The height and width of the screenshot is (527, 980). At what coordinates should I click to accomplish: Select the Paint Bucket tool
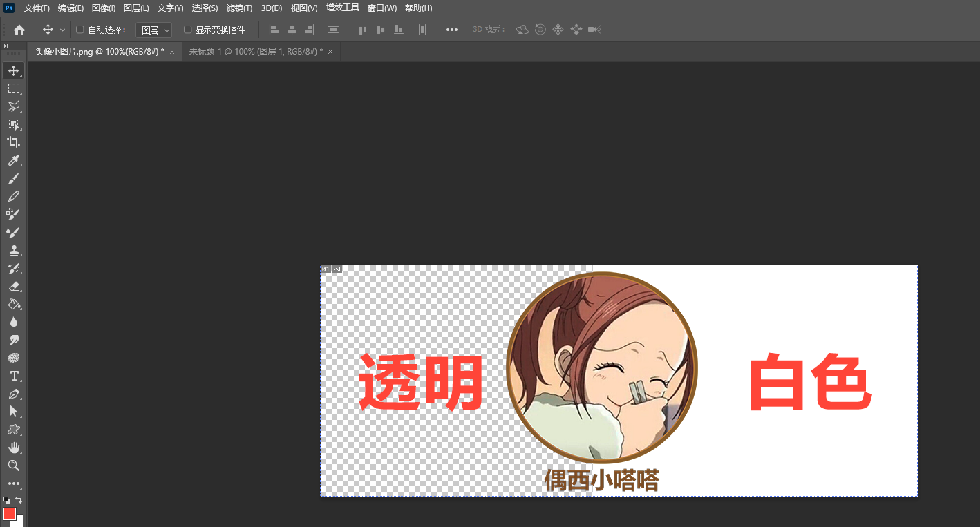pyautogui.click(x=13, y=304)
